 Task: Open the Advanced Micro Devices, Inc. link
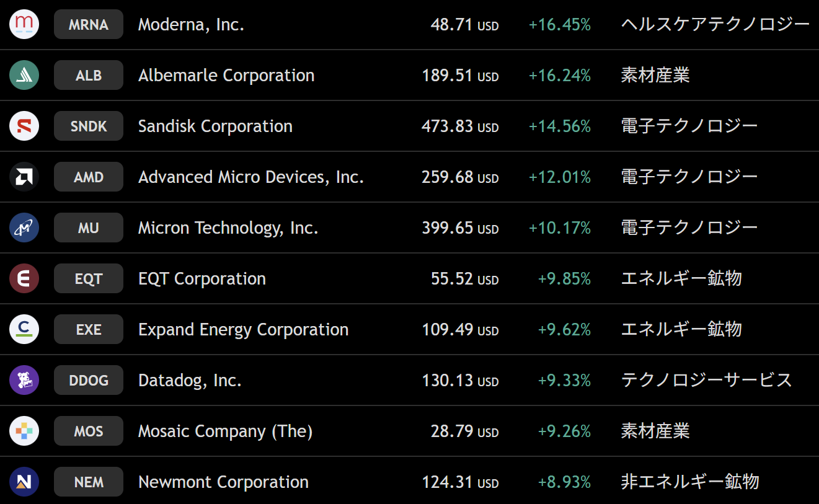(x=251, y=177)
